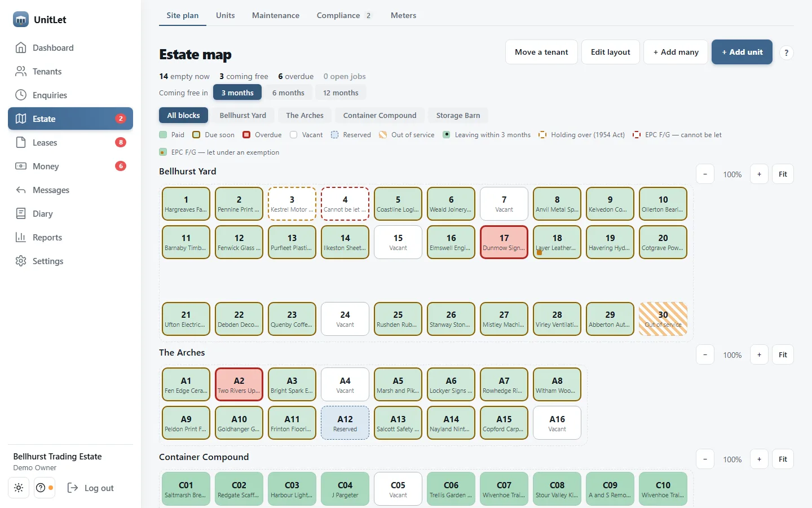Image resolution: width=812 pixels, height=508 pixels.
Task: Select the 12 months filter
Action: pos(341,93)
